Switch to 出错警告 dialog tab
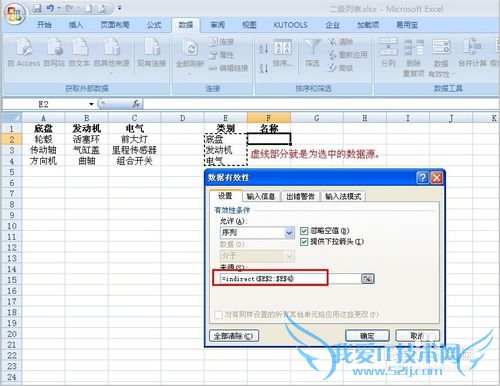 click(300, 197)
